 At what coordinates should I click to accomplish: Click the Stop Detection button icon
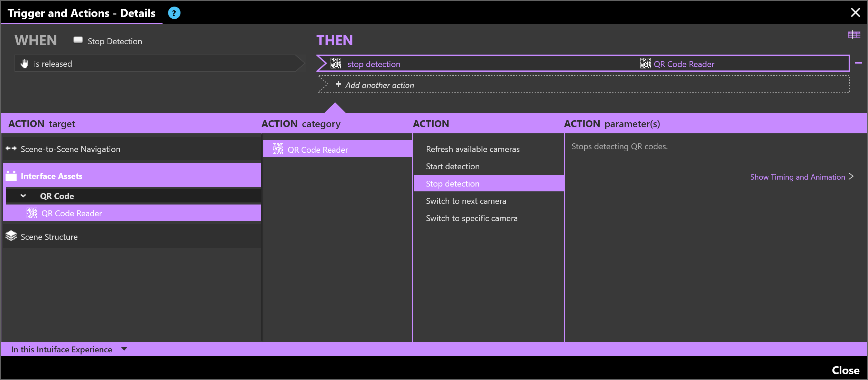pyautogui.click(x=78, y=40)
